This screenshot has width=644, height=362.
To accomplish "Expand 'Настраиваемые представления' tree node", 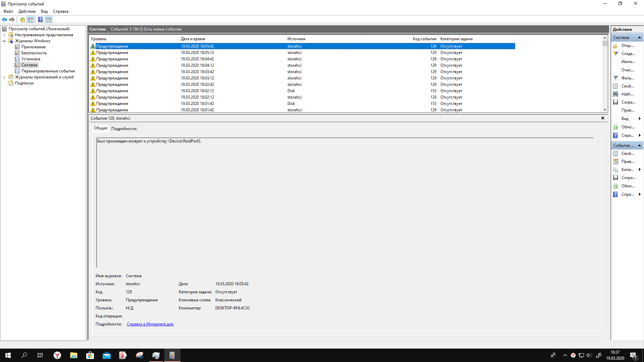I will 4,35.
